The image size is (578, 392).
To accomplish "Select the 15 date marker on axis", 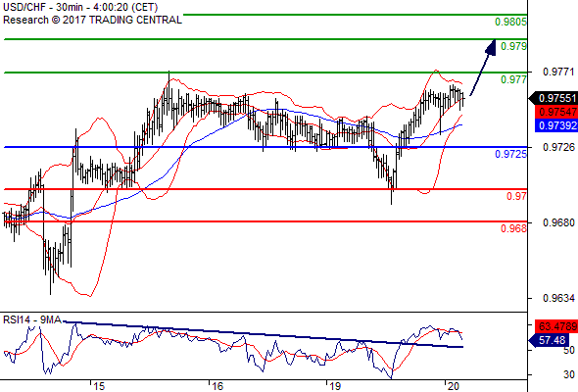I will [98, 386].
